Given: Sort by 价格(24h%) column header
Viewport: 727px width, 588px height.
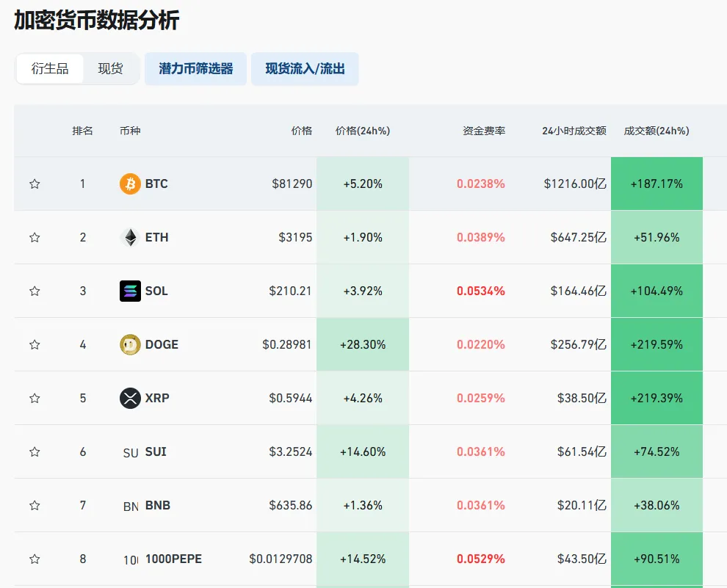Looking at the screenshot, I should 363,131.
